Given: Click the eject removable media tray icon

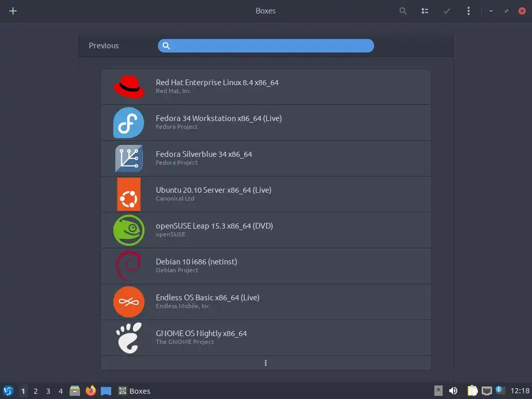Looking at the screenshot, I should click(x=438, y=391).
